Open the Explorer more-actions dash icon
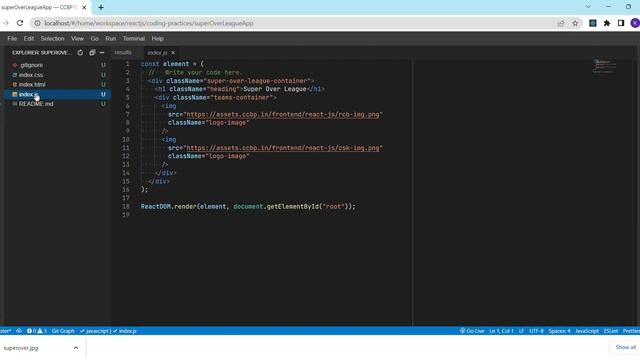Screen dimensions: 640x360 coord(102,53)
